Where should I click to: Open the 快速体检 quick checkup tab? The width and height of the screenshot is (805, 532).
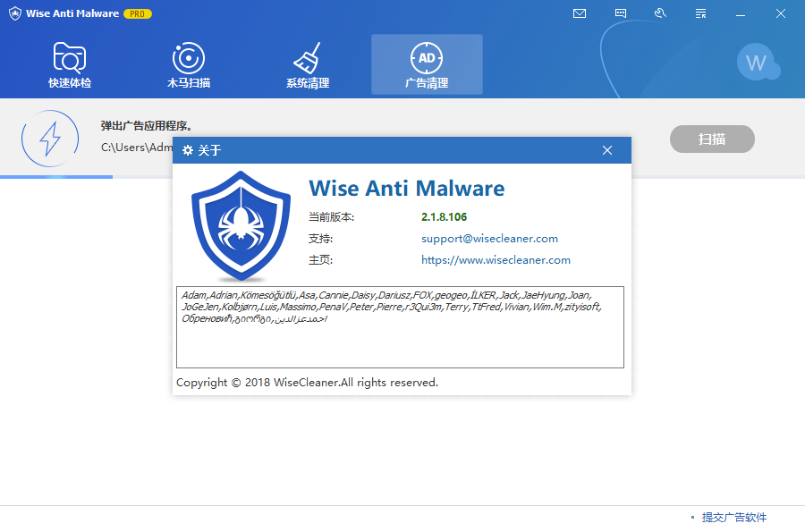(69, 64)
